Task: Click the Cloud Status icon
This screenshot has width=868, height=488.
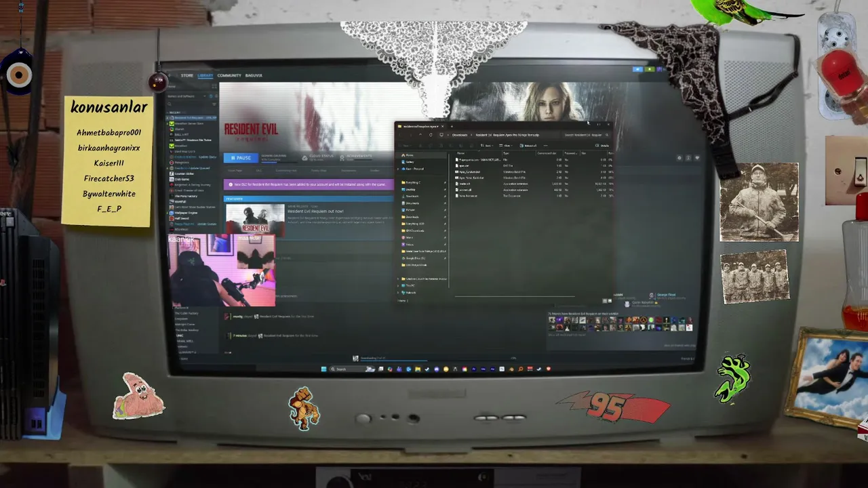Action: pyautogui.click(x=305, y=158)
